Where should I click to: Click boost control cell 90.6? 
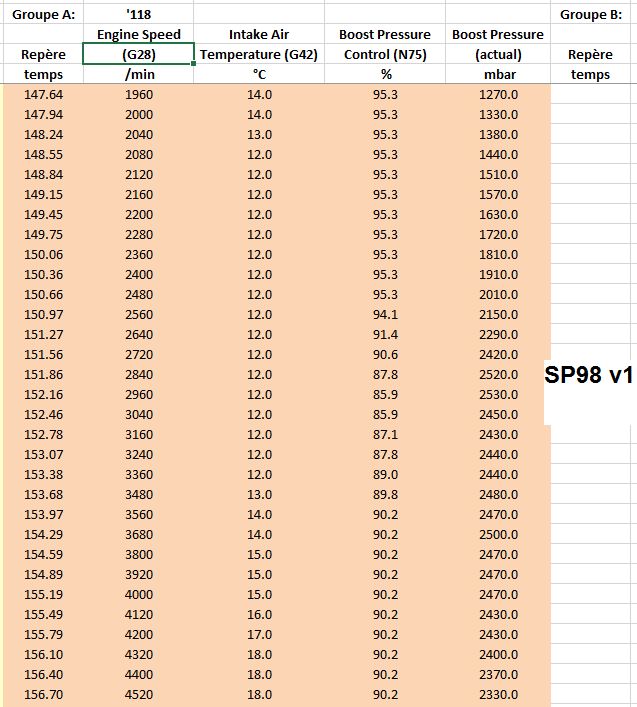[x=385, y=354]
